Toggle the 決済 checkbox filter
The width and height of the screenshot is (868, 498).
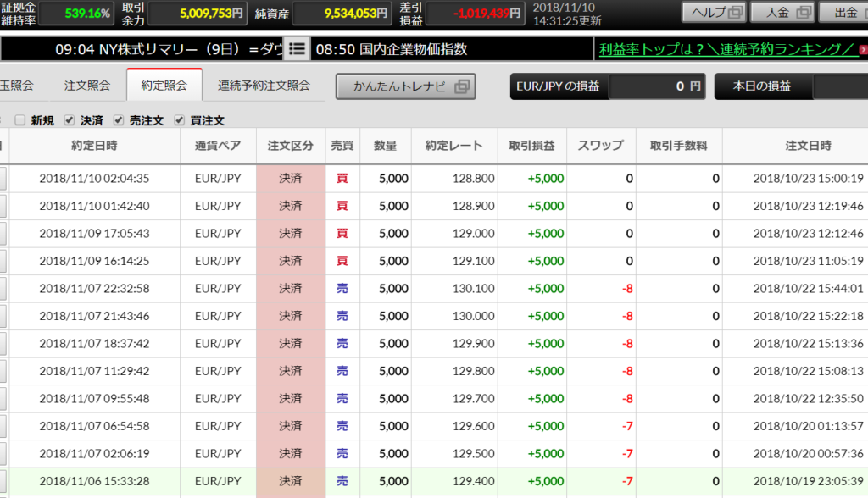70,120
